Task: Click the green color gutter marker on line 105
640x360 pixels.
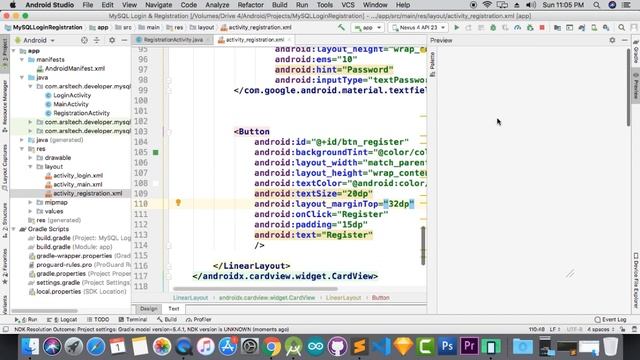Action: pyautogui.click(x=156, y=152)
